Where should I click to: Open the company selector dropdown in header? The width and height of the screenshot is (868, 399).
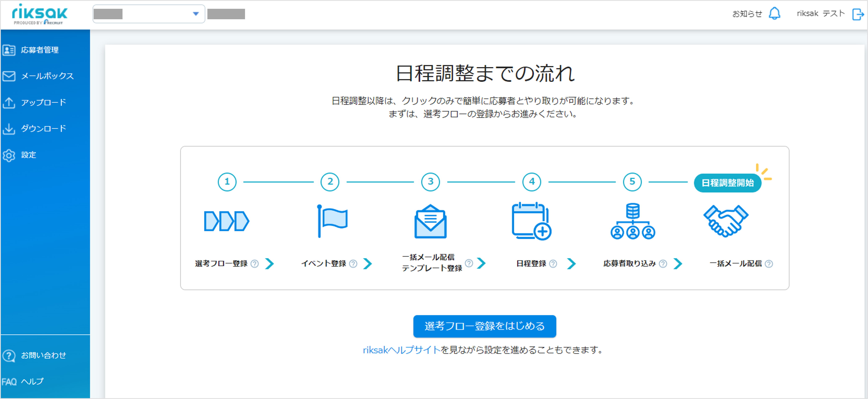pyautogui.click(x=149, y=14)
